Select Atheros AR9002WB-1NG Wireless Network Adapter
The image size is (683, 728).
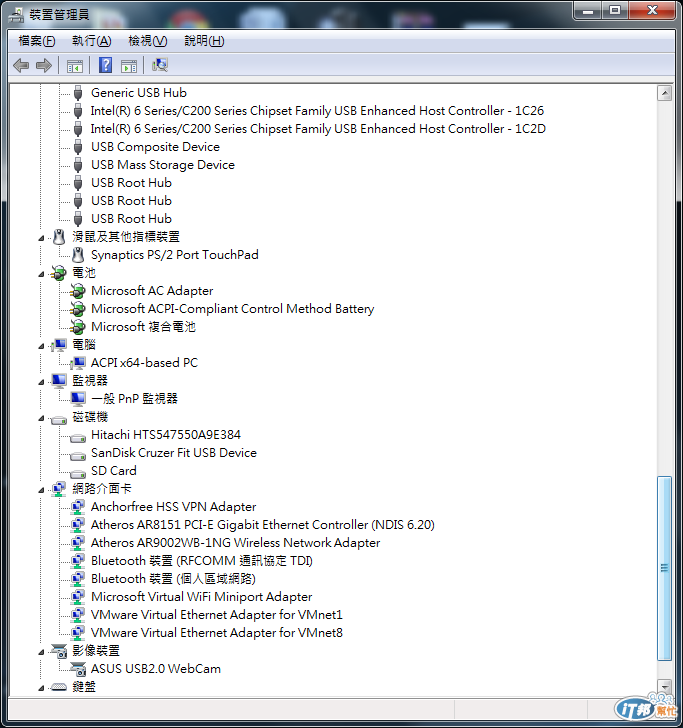(235, 543)
